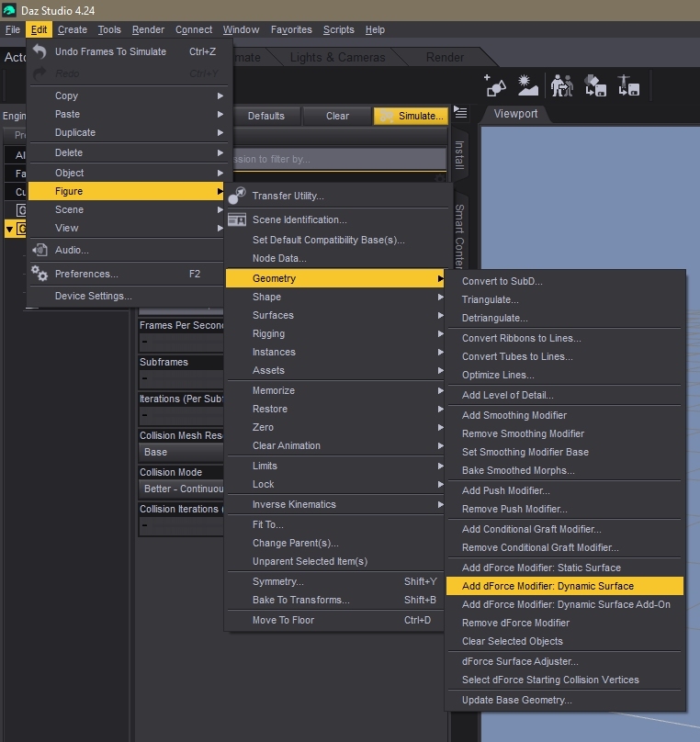Select Move To Floor
Viewport: 700px width, 742px height.
point(335,620)
